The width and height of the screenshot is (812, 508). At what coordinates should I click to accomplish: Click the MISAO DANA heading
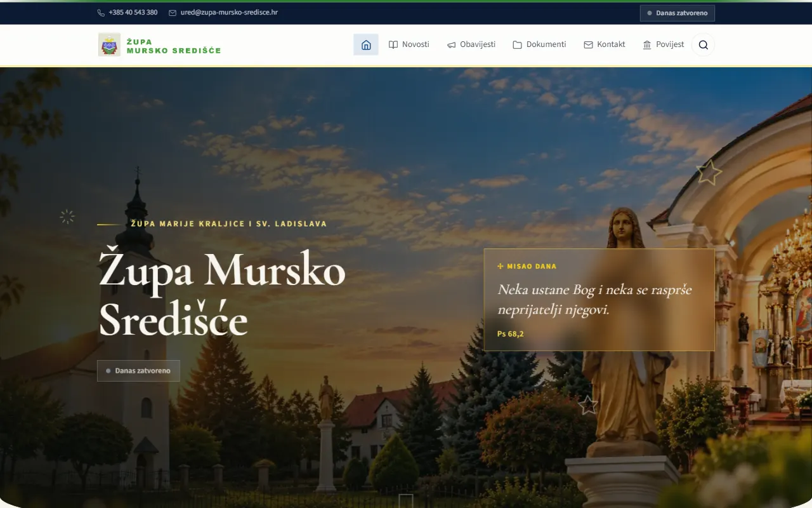point(532,266)
